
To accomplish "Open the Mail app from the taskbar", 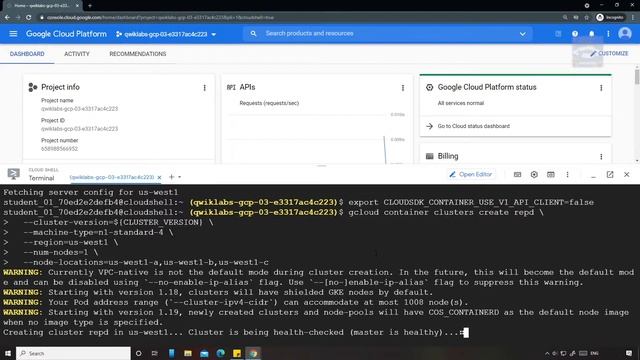I will [204, 353].
